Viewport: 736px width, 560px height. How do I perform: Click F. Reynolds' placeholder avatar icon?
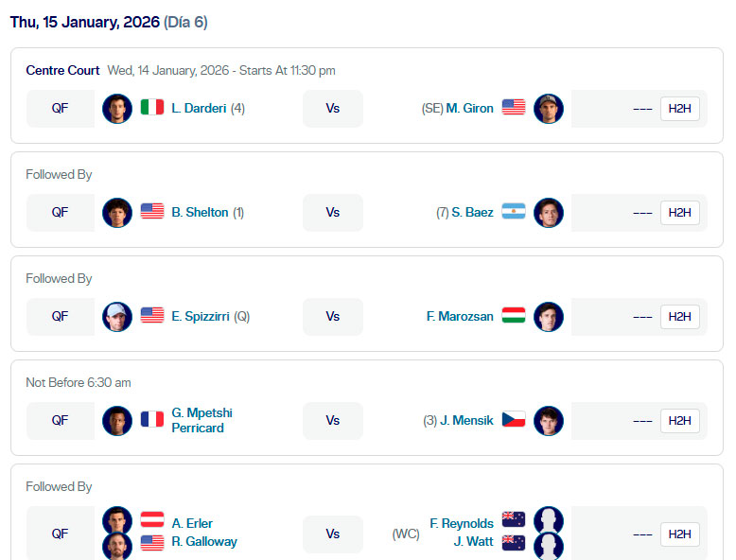pyautogui.click(x=549, y=520)
